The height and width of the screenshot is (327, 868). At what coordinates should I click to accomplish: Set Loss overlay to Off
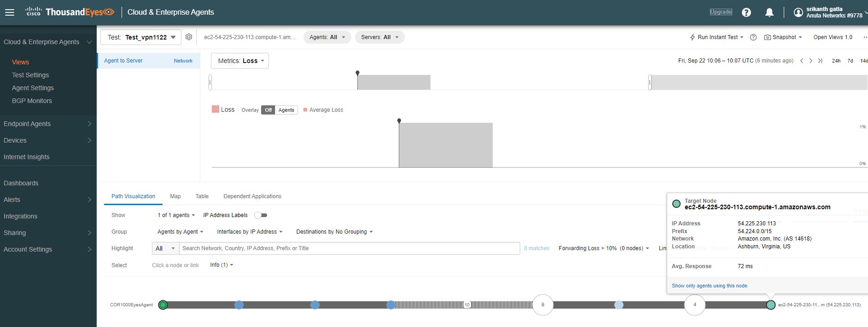(268, 110)
